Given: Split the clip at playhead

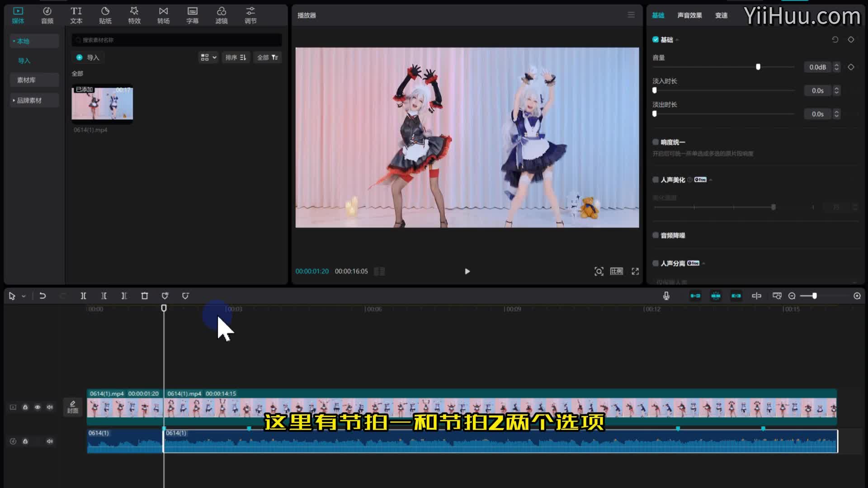Looking at the screenshot, I should coord(83,296).
